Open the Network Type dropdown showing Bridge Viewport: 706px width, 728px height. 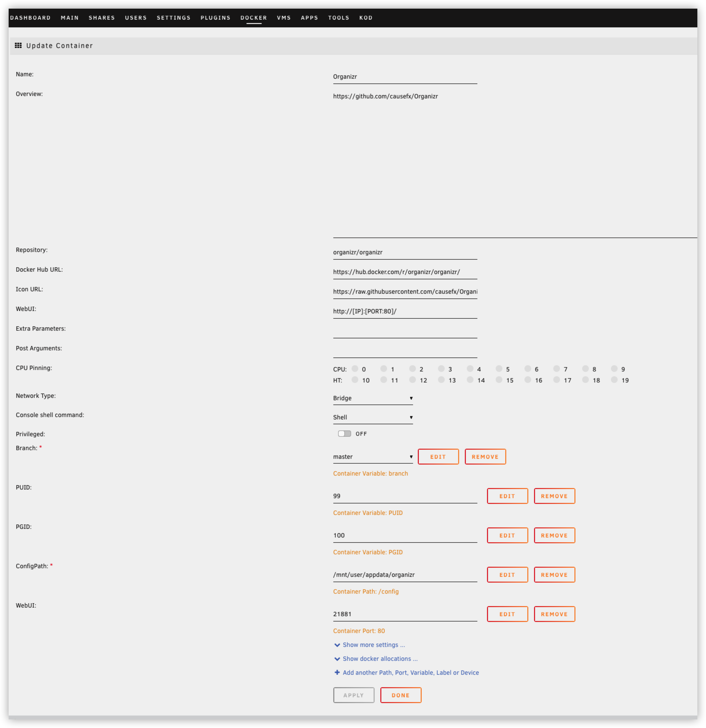point(373,398)
